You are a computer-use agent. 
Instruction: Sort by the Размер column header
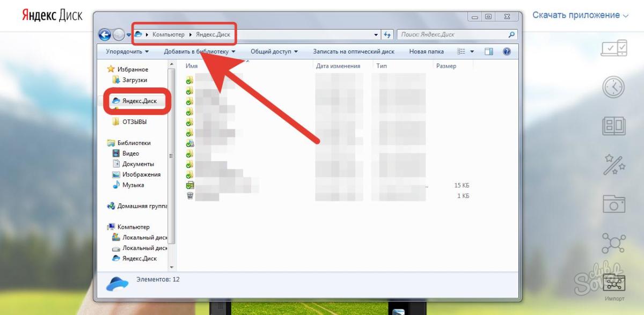click(447, 66)
